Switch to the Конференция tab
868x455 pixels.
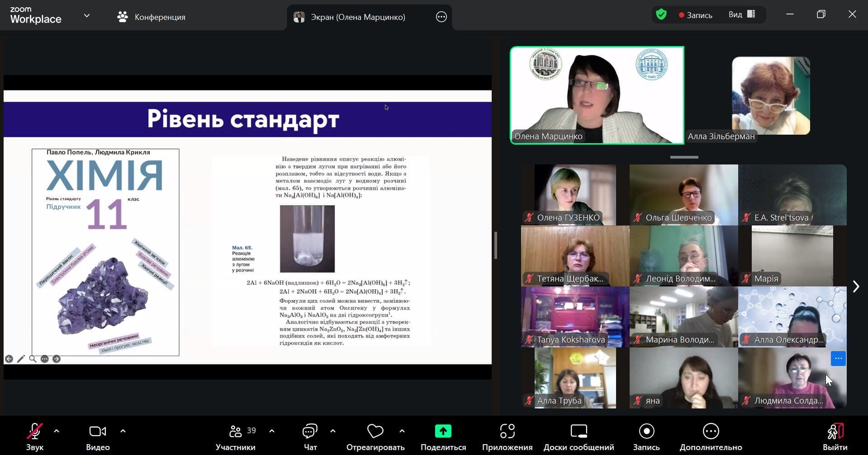[152, 17]
